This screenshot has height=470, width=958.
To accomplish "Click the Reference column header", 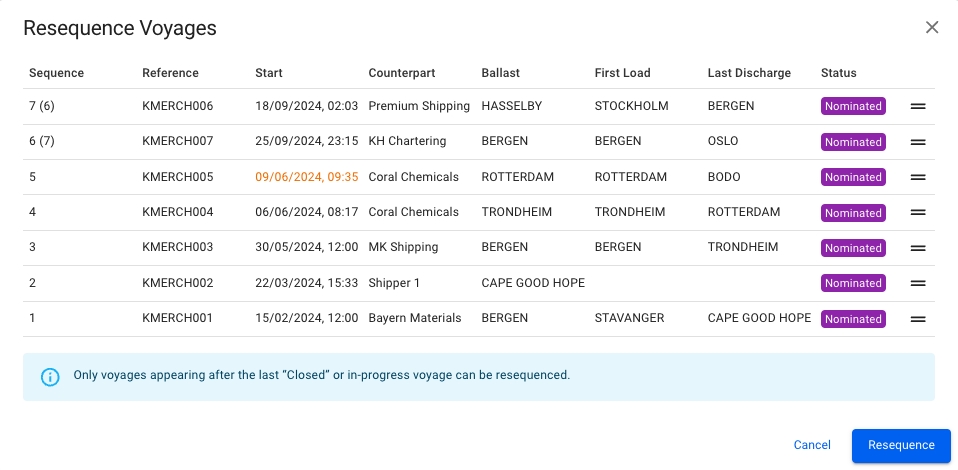I will (170, 73).
